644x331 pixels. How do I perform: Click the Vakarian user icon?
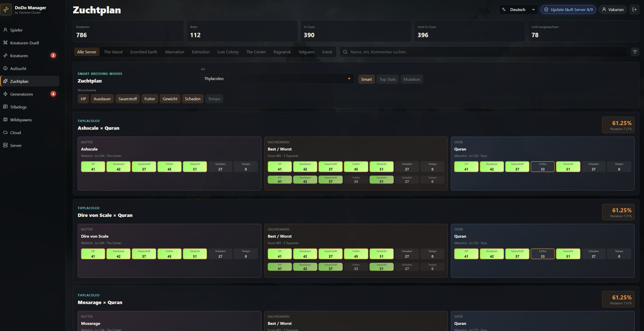604,9
